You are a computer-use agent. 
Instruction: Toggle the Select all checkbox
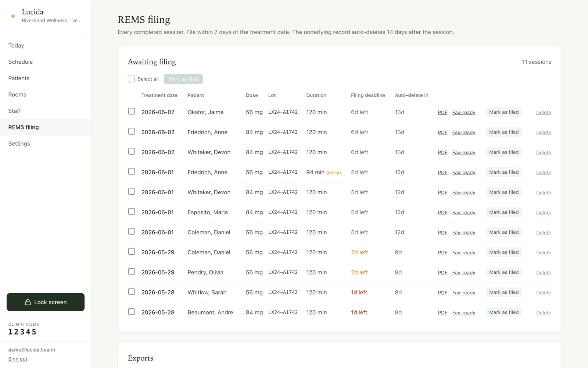pos(131,79)
